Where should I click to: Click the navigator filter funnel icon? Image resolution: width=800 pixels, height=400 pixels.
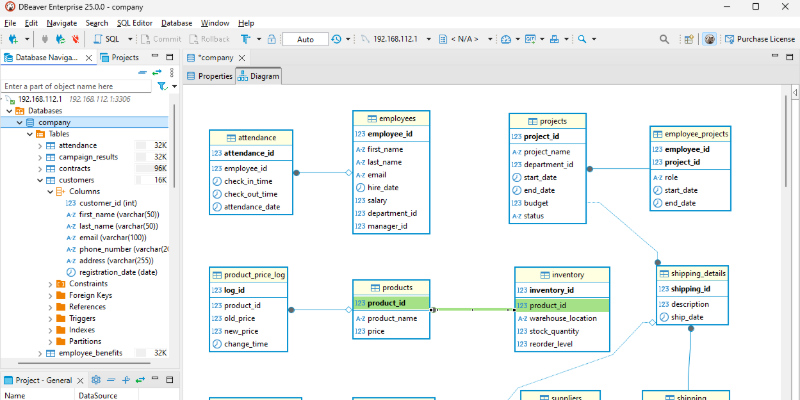tap(162, 86)
